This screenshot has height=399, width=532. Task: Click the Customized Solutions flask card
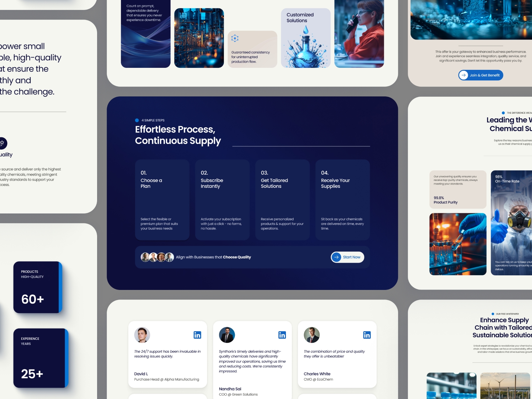click(x=306, y=38)
